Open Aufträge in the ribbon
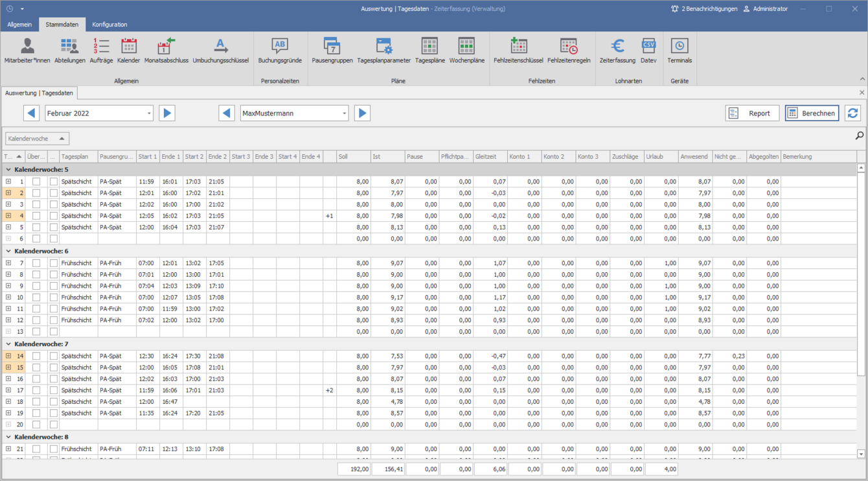868x481 pixels. coord(101,51)
